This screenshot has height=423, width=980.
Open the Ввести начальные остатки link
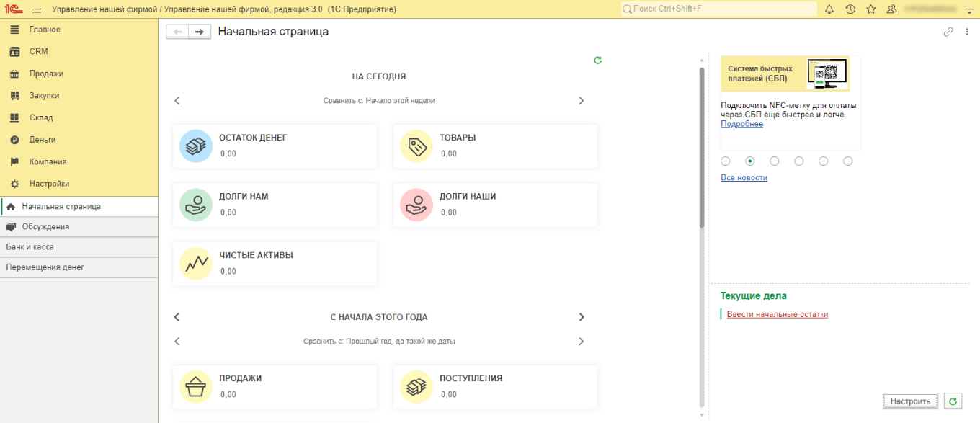777,314
